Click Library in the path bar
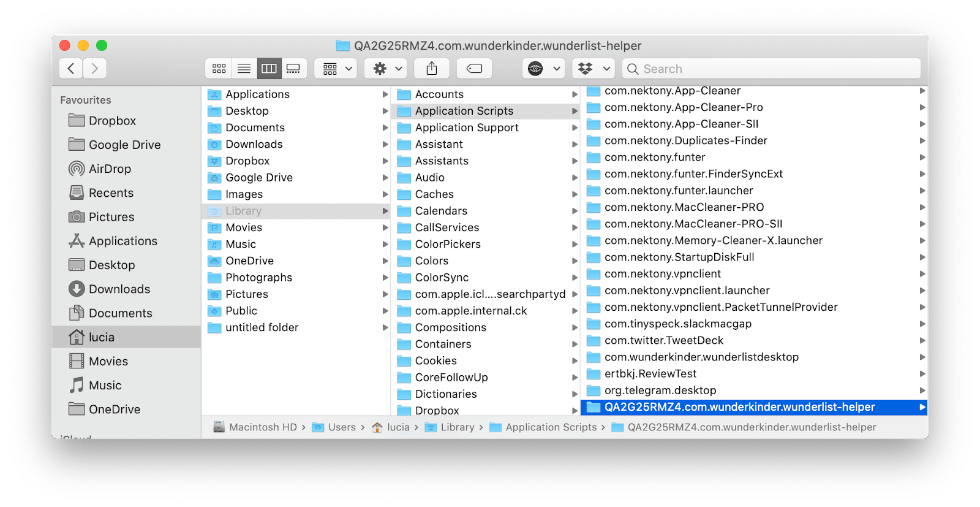This screenshot has height=507, width=980. (x=450, y=427)
